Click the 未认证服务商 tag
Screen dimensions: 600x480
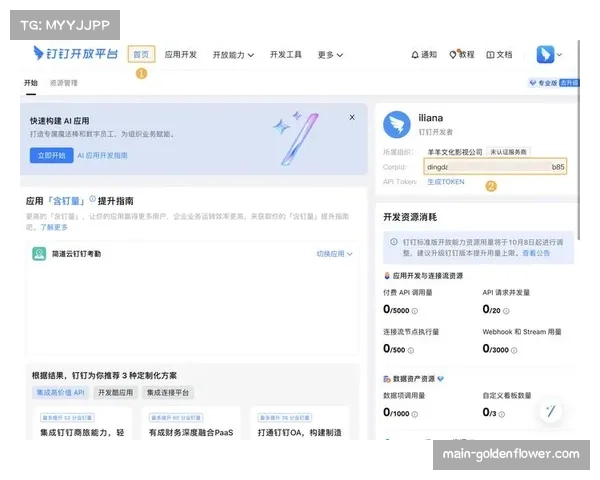pyautogui.click(x=509, y=152)
